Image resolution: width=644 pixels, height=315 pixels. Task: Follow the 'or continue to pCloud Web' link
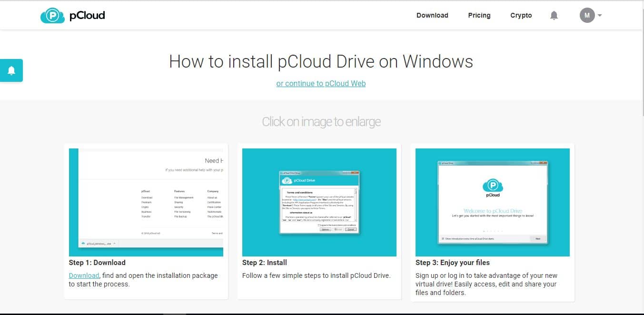321,83
